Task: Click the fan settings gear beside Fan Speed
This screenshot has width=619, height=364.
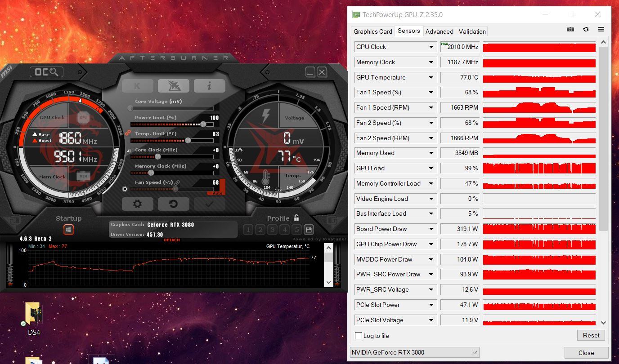Action: pos(125,189)
